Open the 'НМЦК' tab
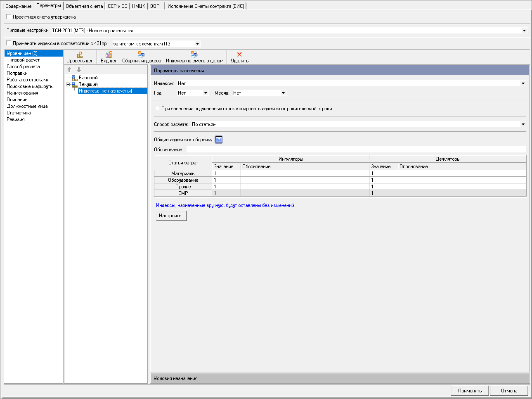 (x=138, y=6)
